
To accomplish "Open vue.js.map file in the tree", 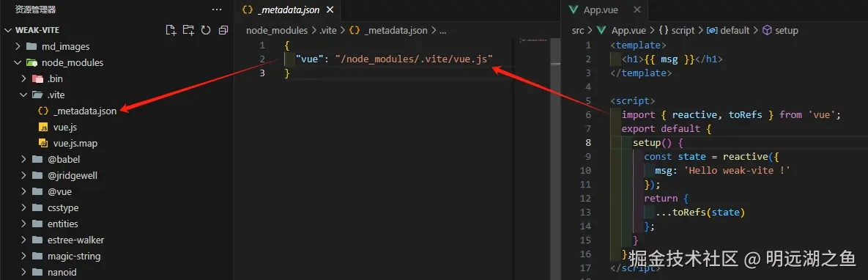I will [x=75, y=143].
